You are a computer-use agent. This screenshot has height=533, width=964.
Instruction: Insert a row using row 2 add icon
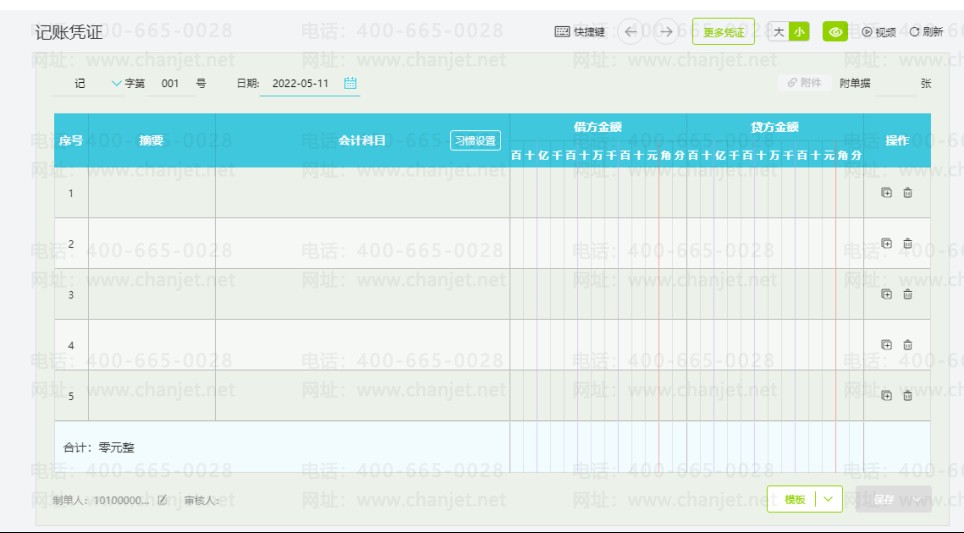pyautogui.click(x=886, y=243)
